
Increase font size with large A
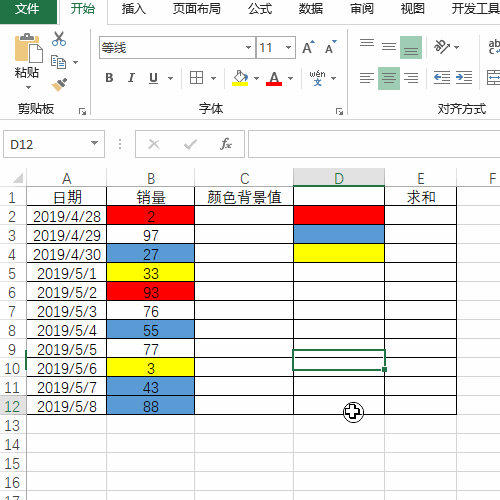(x=308, y=48)
